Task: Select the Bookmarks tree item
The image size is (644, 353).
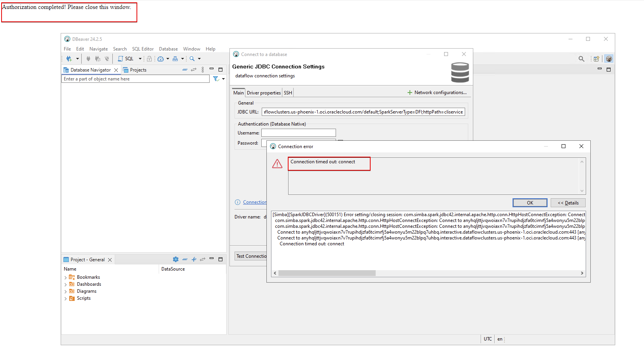Action: [x=88, y=277]
